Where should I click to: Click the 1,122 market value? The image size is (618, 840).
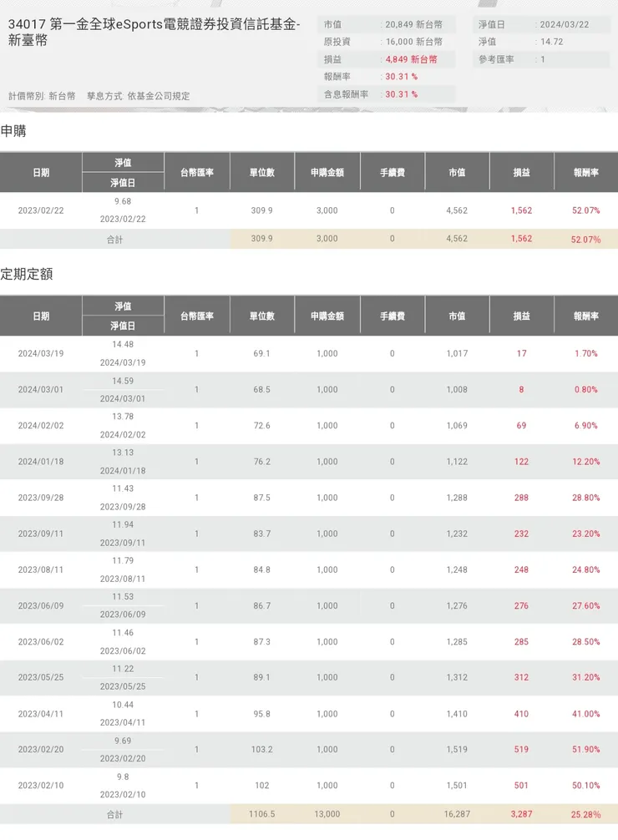point(457,461)
